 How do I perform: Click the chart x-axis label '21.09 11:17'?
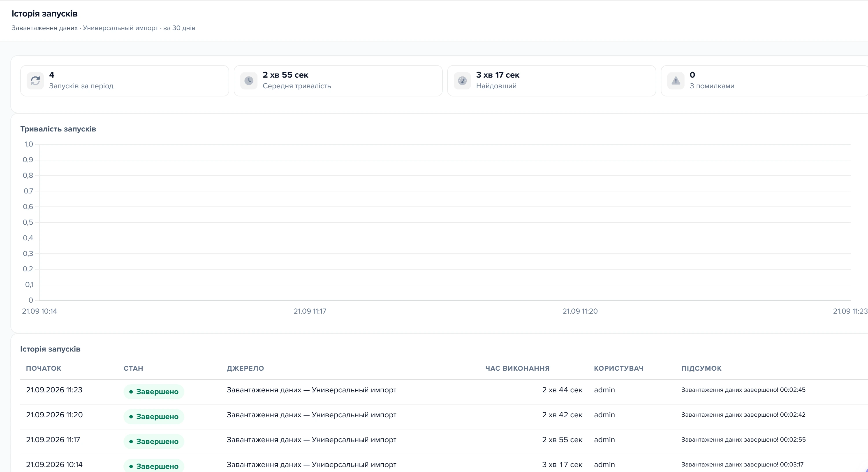310,311
